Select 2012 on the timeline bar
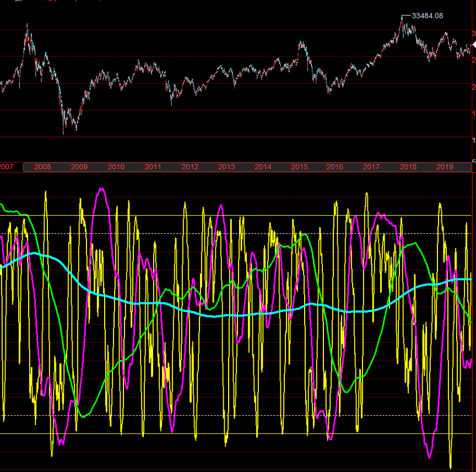Image resolution: width=476 pixels, height=472 pixels. pos(190,167)
